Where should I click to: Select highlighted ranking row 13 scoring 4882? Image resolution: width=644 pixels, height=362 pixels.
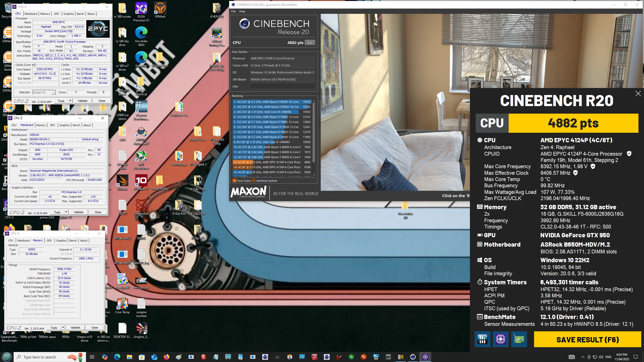pyautogui.click(x=272, y=162)
